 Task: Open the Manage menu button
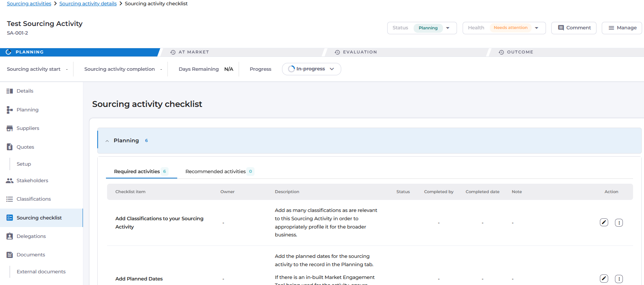(x=622, y=28)
